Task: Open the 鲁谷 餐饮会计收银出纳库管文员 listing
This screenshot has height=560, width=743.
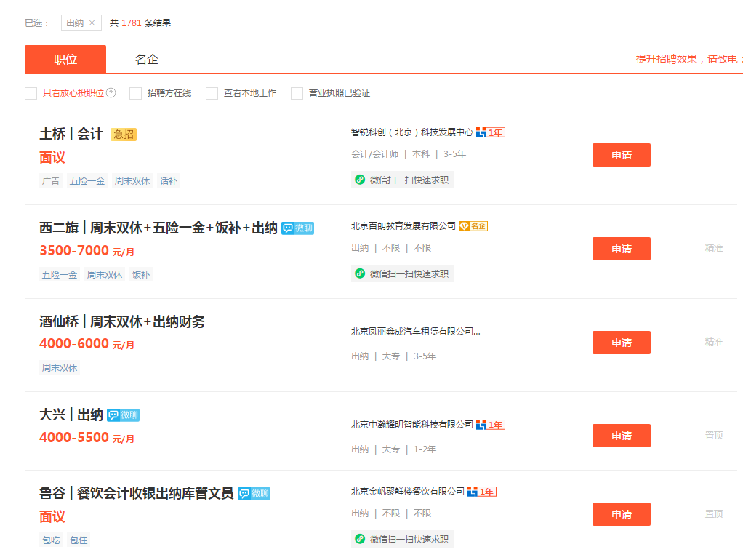Action: 137,493
